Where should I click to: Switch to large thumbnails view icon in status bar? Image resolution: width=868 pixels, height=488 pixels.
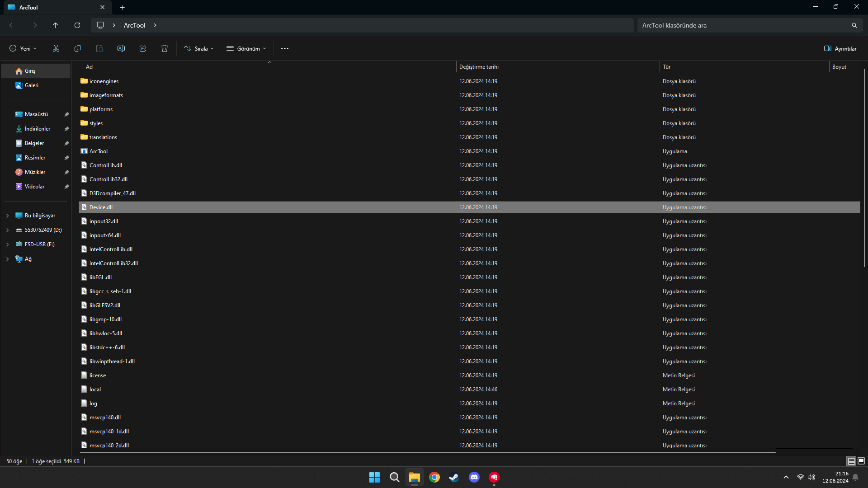[861, 461]
